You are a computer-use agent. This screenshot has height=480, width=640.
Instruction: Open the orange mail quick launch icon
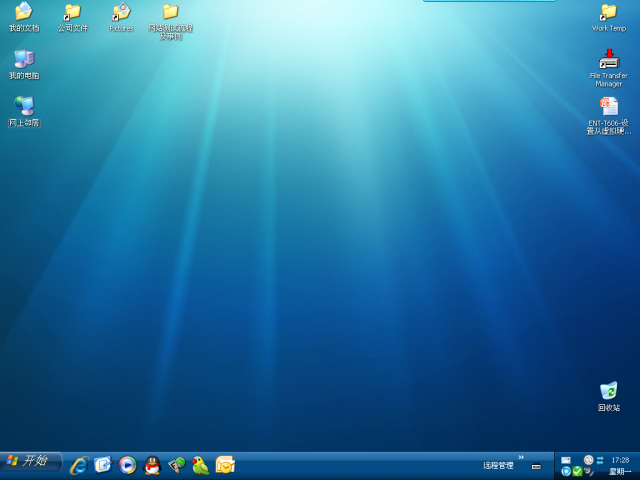[x=225, y=465]
